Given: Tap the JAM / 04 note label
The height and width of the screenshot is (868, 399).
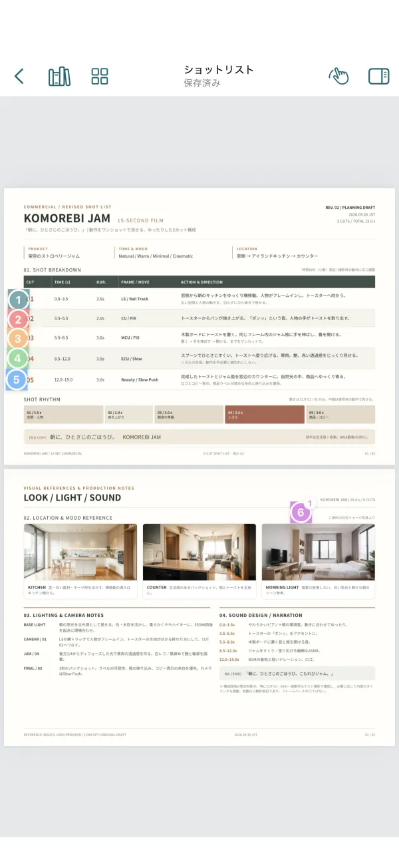Looking at the screenshot, I should (33, 654).
